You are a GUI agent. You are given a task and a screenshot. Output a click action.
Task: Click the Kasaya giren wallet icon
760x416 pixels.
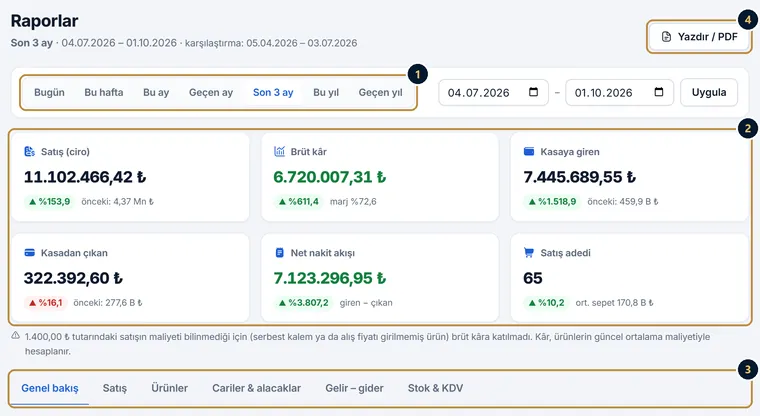pyautogui.click(x=529, y=152)
